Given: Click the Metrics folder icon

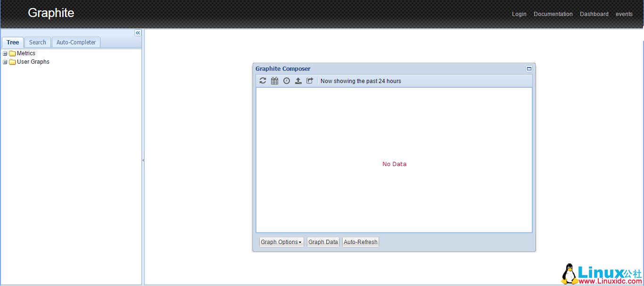Looking at the screenshot, I should (12, 53).
